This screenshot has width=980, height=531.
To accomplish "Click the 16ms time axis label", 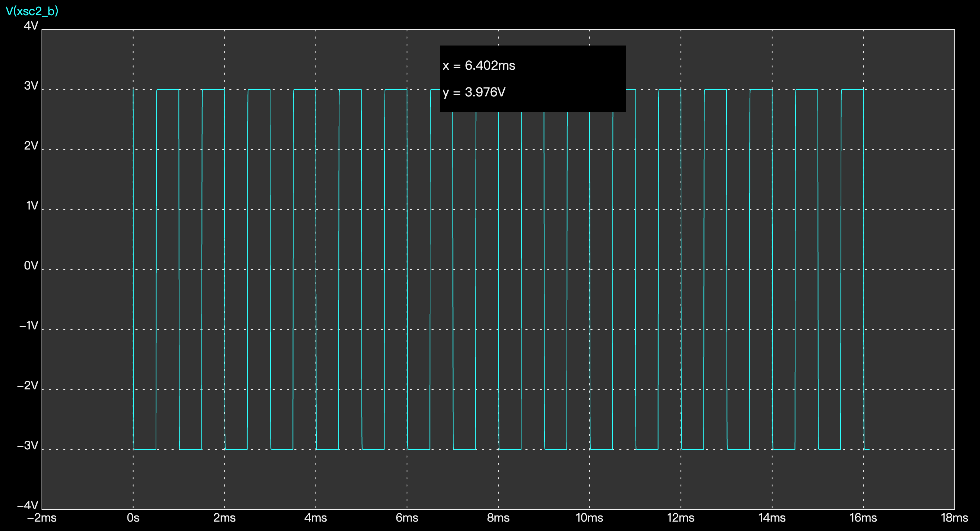I will [x=863, y=518].
